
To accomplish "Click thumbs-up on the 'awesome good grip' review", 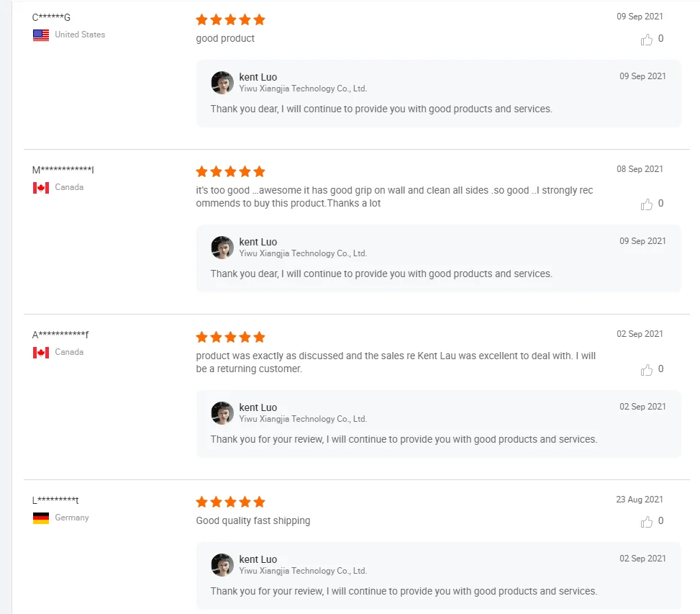I will click(647, 204).
